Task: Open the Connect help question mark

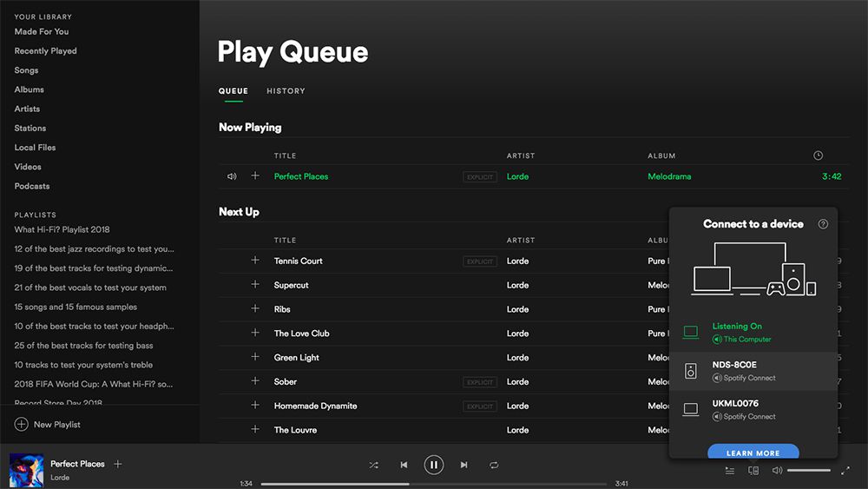Action: tap(823, 224)
